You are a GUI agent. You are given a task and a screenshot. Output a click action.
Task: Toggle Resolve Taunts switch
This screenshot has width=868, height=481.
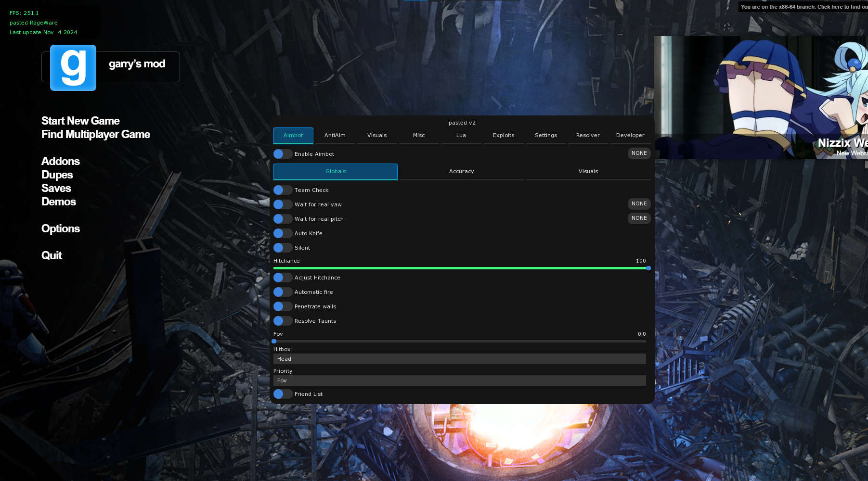coord(283,321)
